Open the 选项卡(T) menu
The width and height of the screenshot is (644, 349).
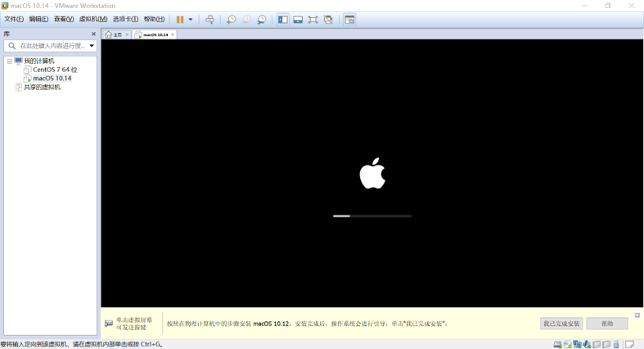[x=125, y=19]
